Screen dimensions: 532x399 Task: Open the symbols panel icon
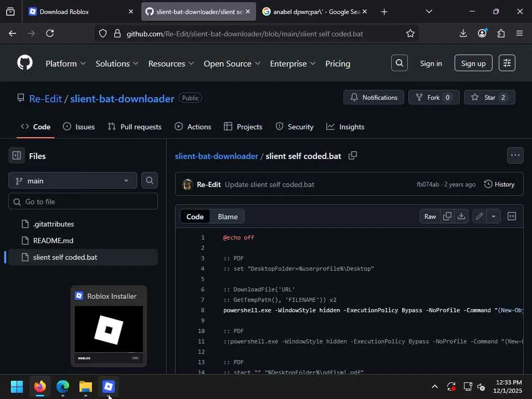(512, 217)
